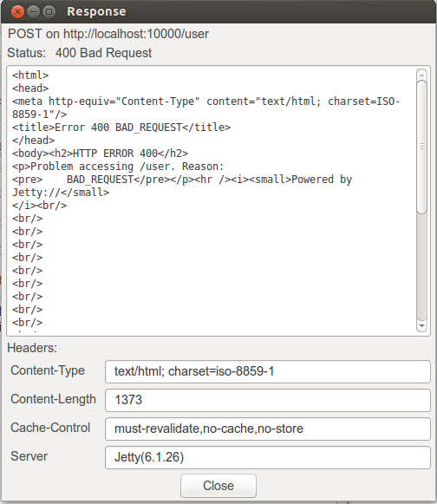Viewport: 437px width, 504px height.
Task: Click the HTTP ERROR 400 body line
Action: 100,154
